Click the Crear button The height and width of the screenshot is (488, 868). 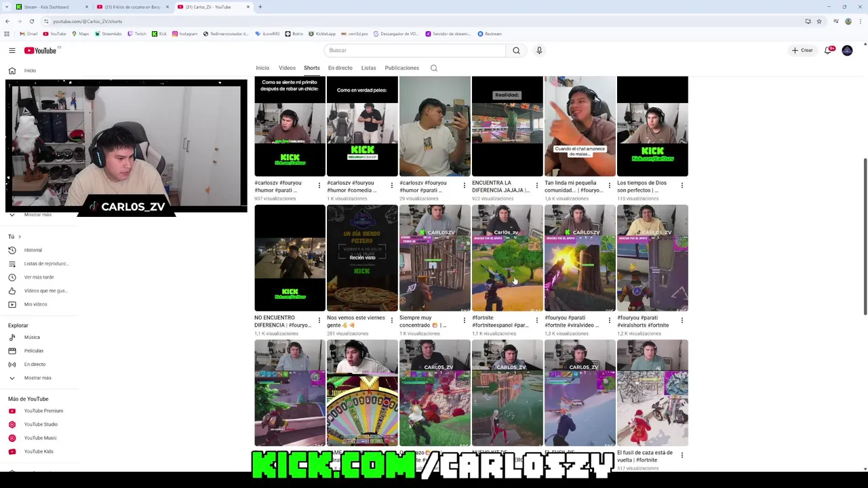pos(802,50)
